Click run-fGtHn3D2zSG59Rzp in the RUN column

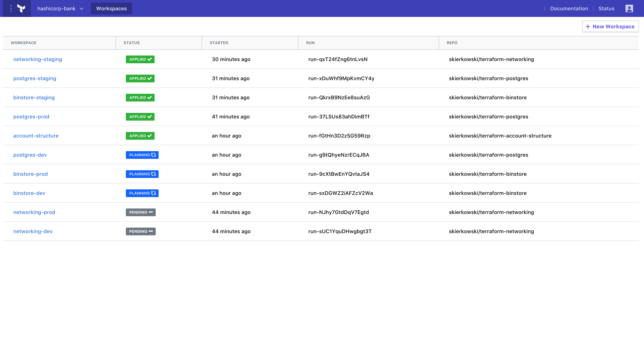[339, 136]
